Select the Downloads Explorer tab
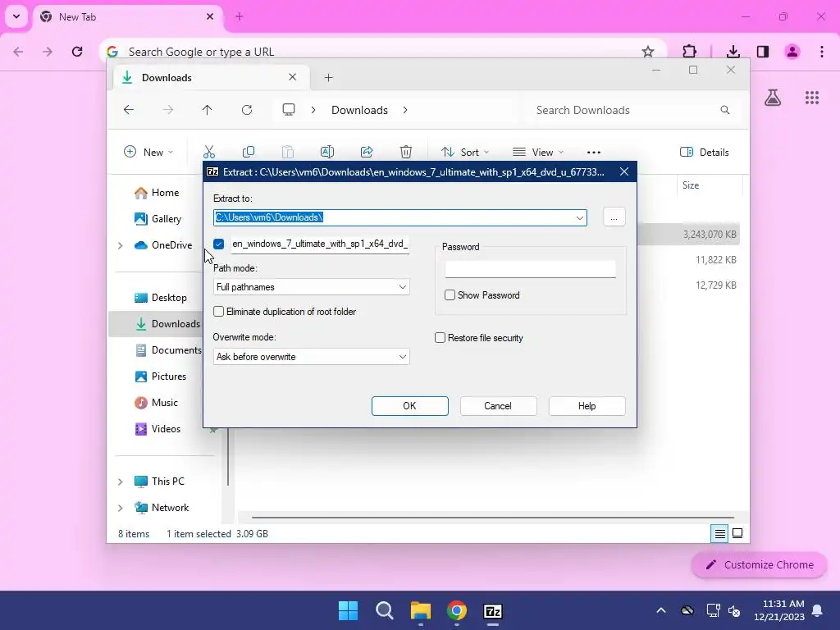The image size is (840, 630). pyautogui.click(x=212, y=78)
